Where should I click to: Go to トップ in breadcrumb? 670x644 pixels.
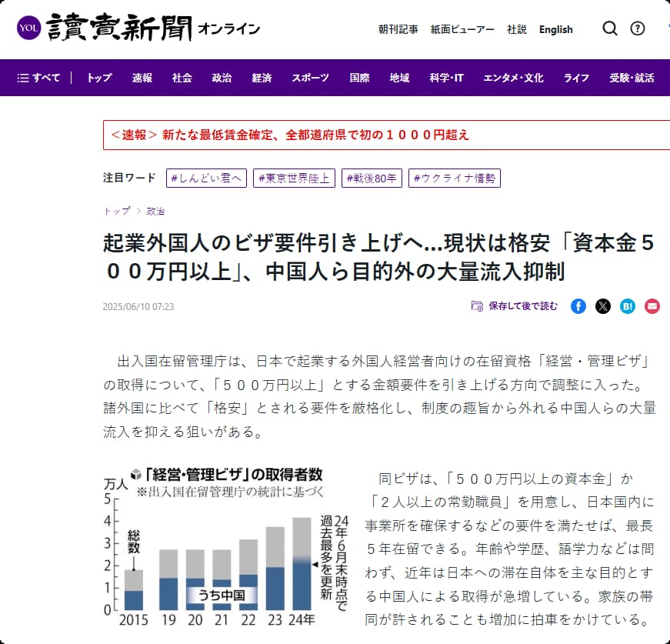click(x=117, y=211)
